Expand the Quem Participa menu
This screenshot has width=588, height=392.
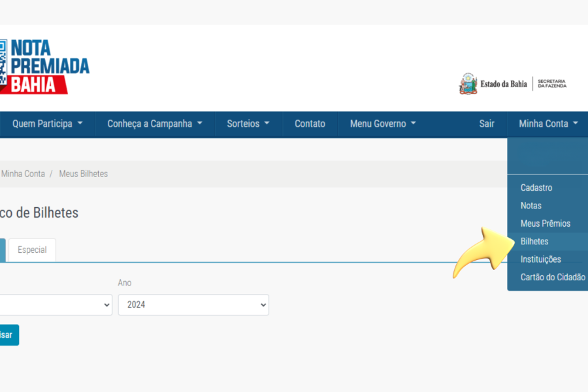pos(47,123)
